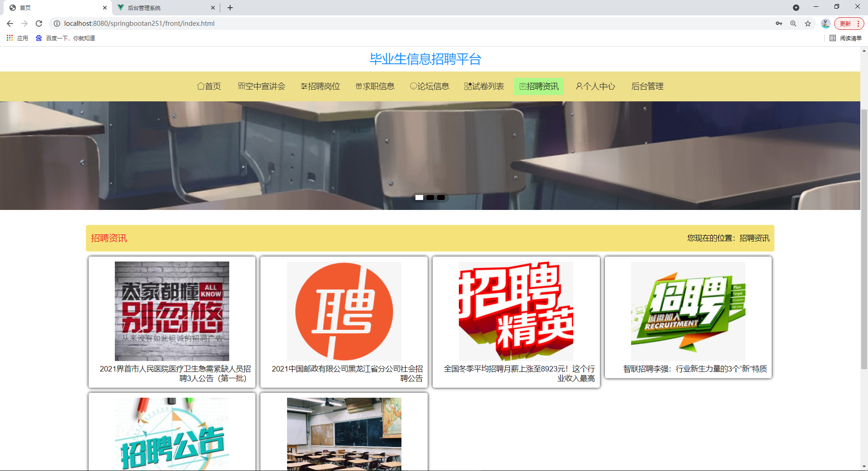Viewport: 868px width, 471px height.
Task: Click the classroom carousel banner image
Action: tap(430, 155)
